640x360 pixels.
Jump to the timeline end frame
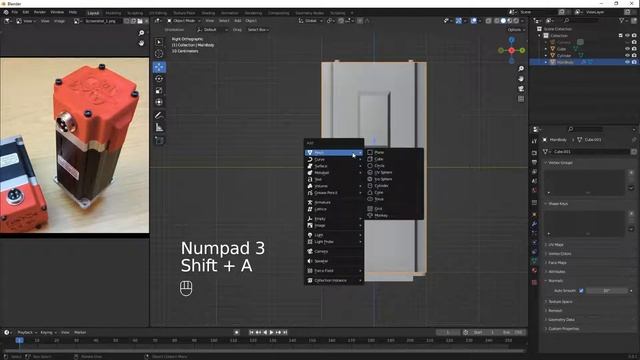(285, 332)
